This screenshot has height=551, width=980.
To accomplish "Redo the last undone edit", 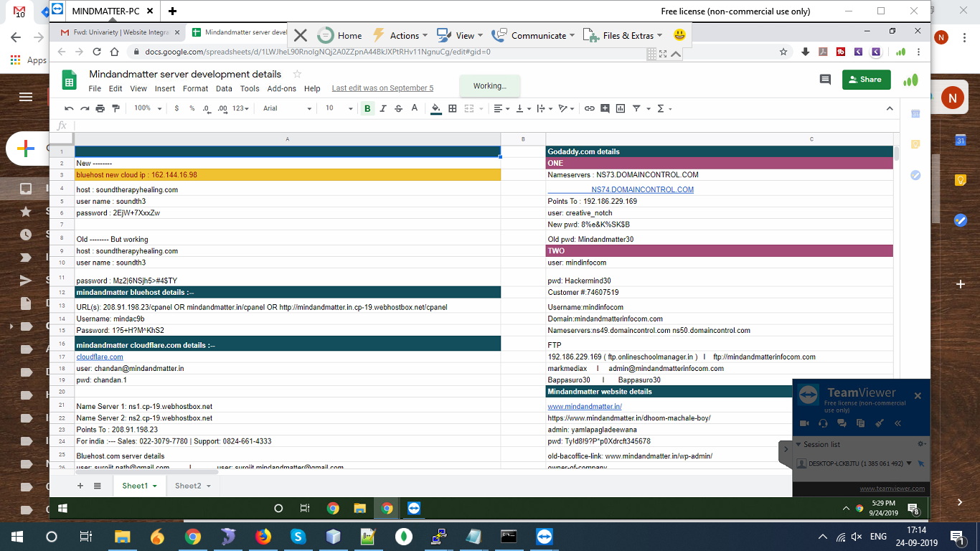I will coord(85,108).
